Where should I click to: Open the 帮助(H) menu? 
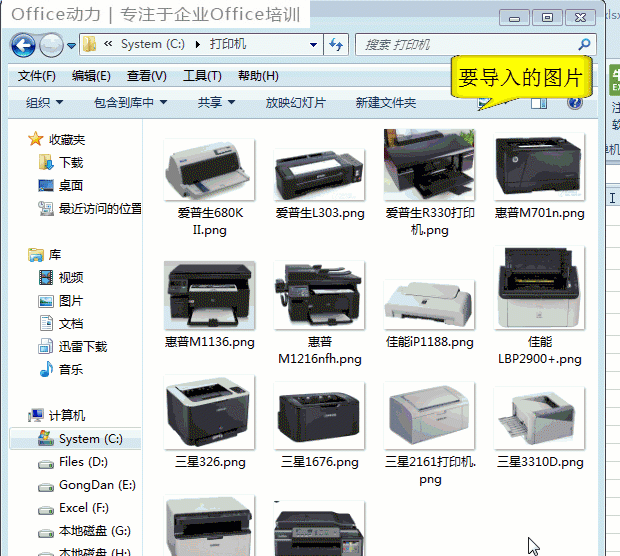point(258,76)
